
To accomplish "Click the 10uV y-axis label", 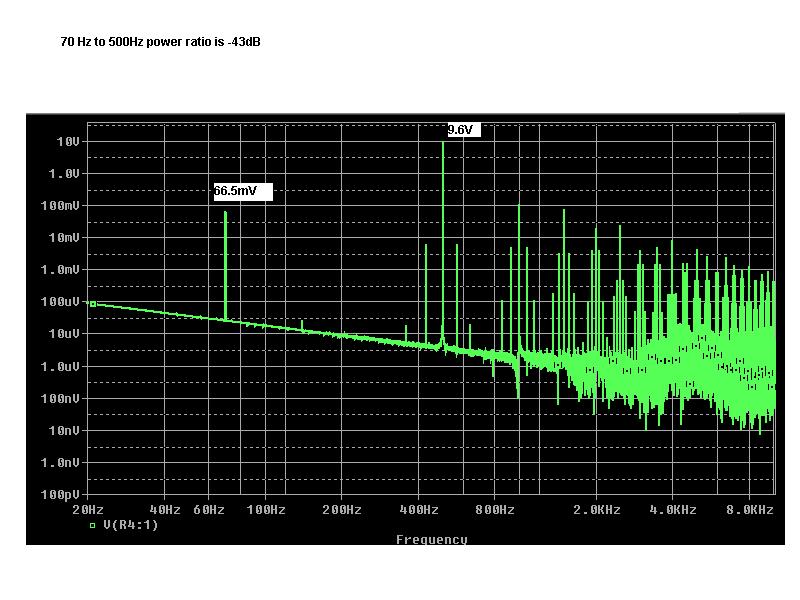I will pyautogui.click(x=64, y=334).
